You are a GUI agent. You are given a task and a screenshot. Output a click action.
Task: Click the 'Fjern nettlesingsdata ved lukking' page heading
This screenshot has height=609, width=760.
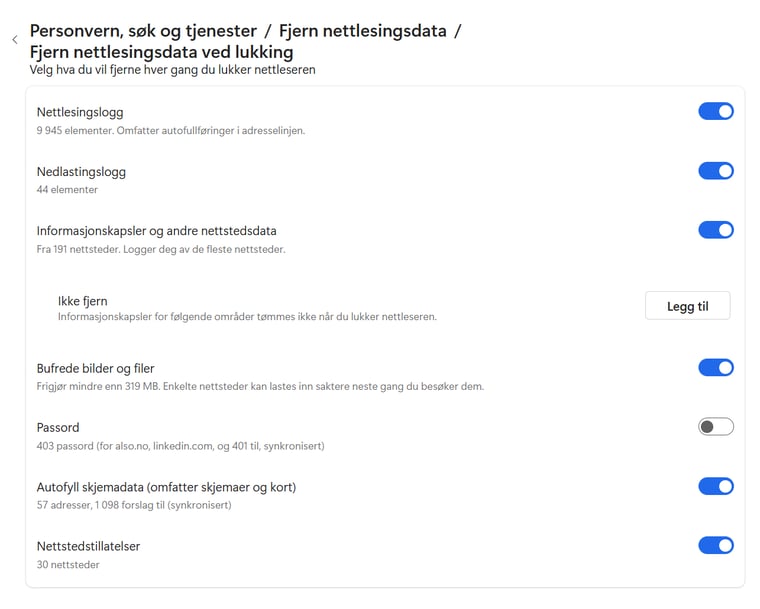pos(161,52)
